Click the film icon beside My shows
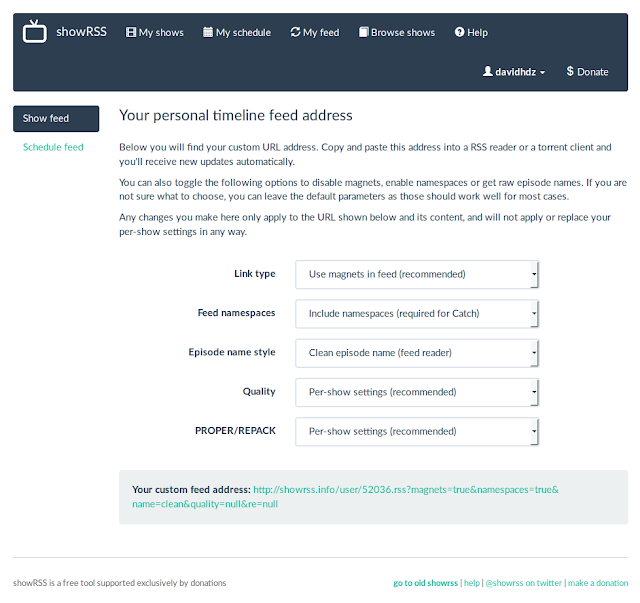Screen dimensions: 640x603 [131, 32]
